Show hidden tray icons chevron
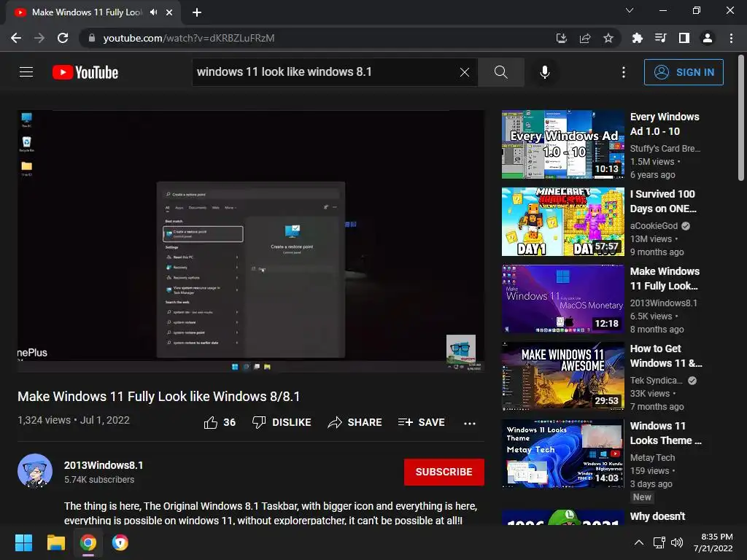The height and width of the screenshot is (560, 747). click(639, 542)
